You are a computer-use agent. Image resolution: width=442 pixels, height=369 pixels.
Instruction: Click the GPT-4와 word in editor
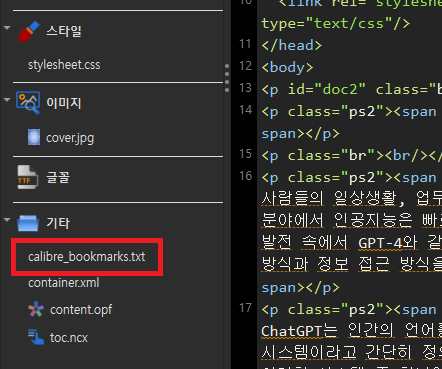pos(387,243)
